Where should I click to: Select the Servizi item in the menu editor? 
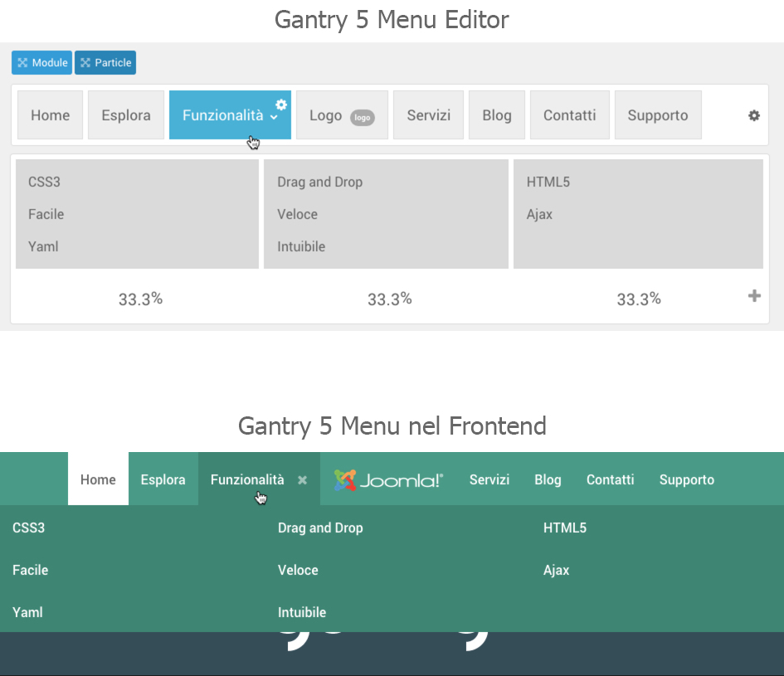428,115
